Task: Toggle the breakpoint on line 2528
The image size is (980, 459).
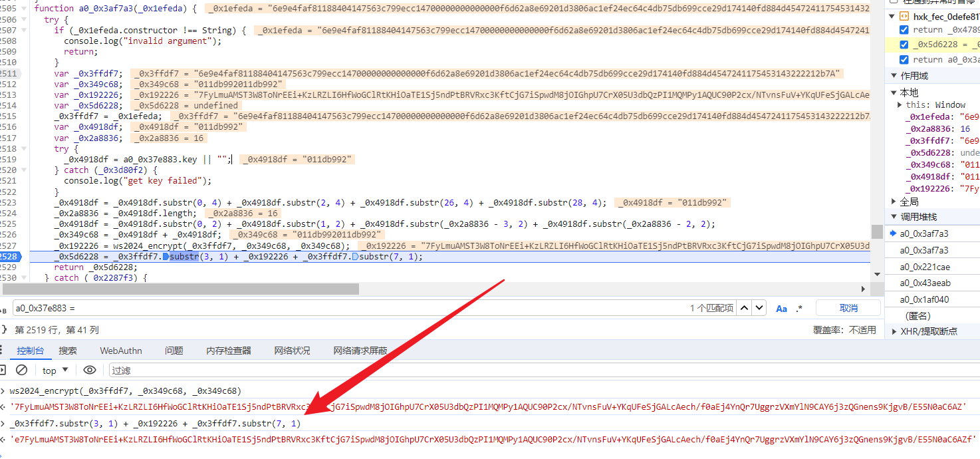Action: click(x=9, y=256)
